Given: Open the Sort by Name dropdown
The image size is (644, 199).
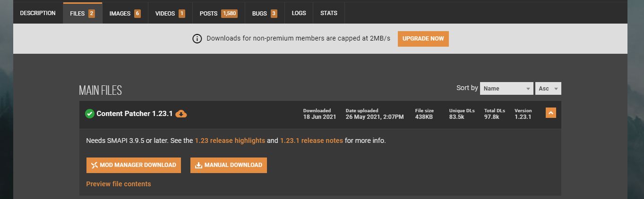Looking at the screenshot, I should tap(507, 89).
